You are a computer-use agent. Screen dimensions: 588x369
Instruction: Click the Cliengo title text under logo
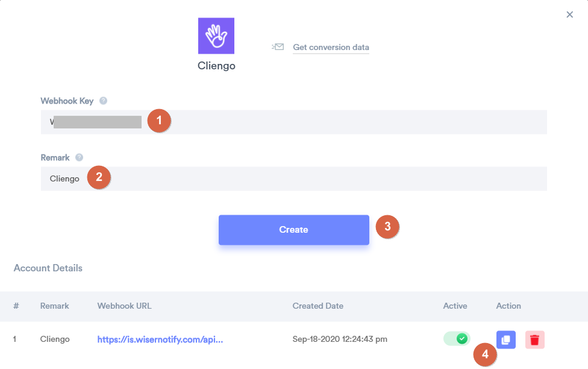coord(216,66)
